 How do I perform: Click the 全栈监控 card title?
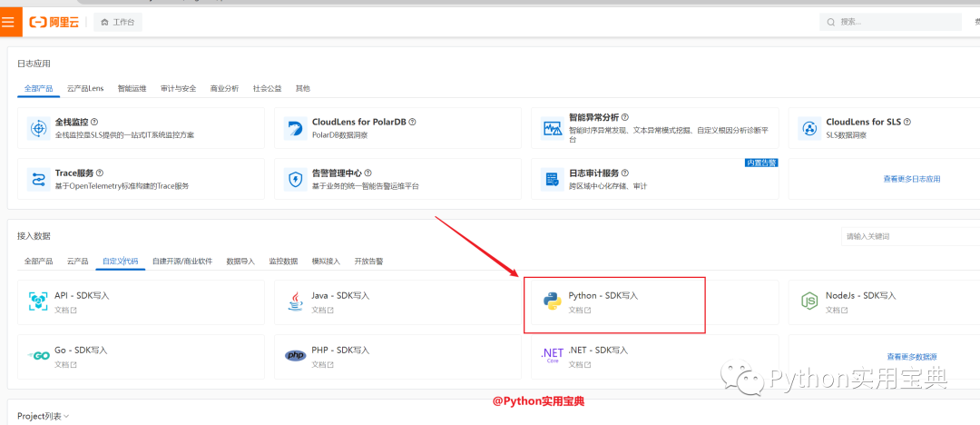coord(72,122)
